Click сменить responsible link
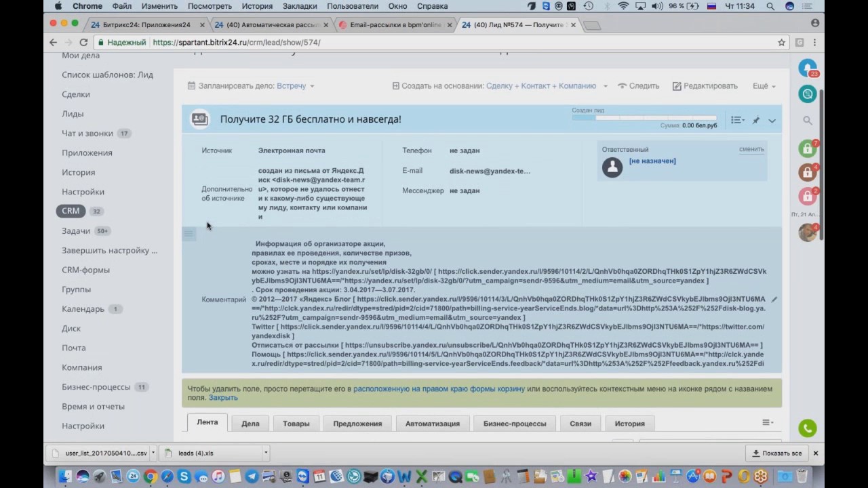This screenshot has height=488, width=868. (x=751, y=149)
